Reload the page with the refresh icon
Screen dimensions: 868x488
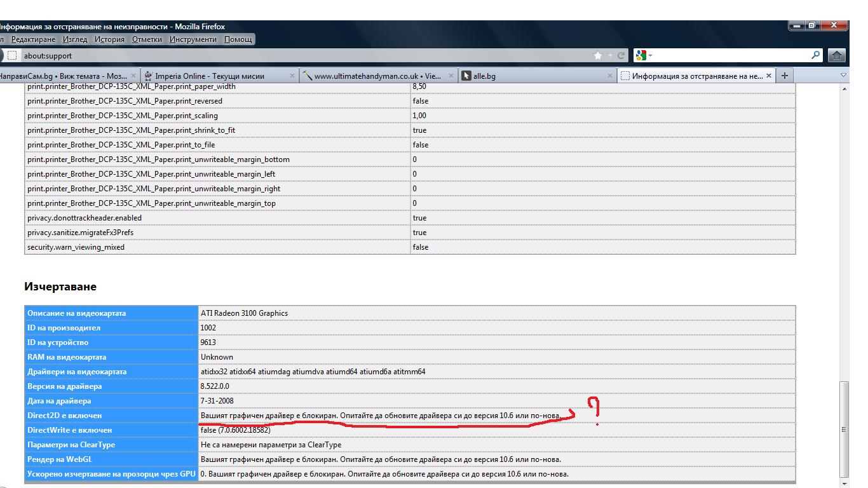coord(621,56)
